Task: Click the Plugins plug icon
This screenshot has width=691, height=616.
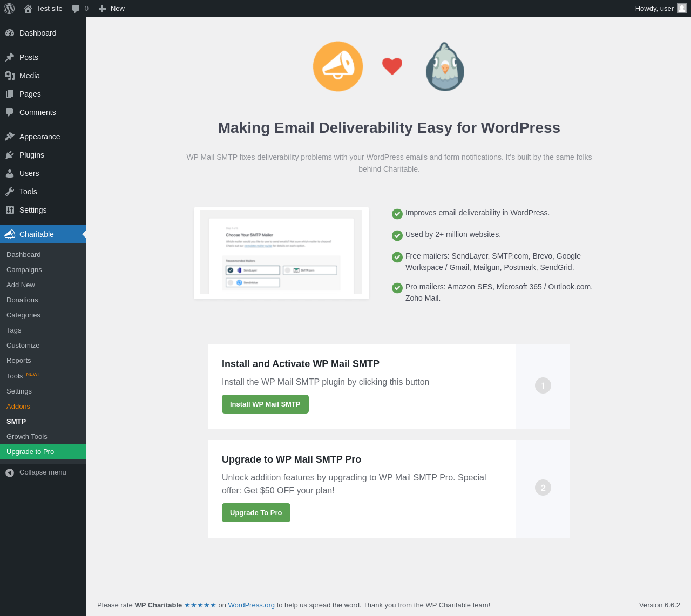Action: click(10, 155)
